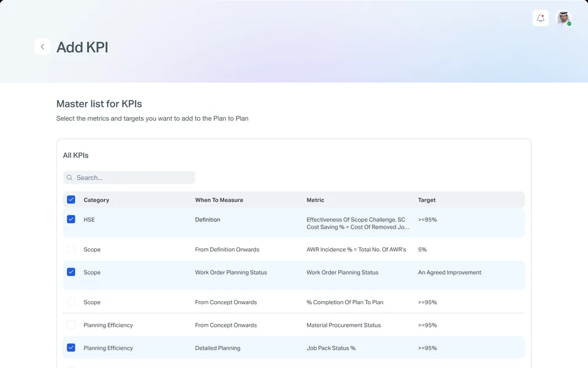588x368 pixels.
Task: Click the % Completion Of Plan To Plan metric
Action: (345, 302)
